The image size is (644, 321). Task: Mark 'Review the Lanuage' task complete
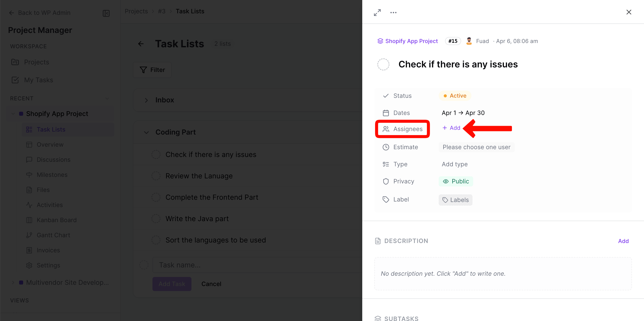156,176
